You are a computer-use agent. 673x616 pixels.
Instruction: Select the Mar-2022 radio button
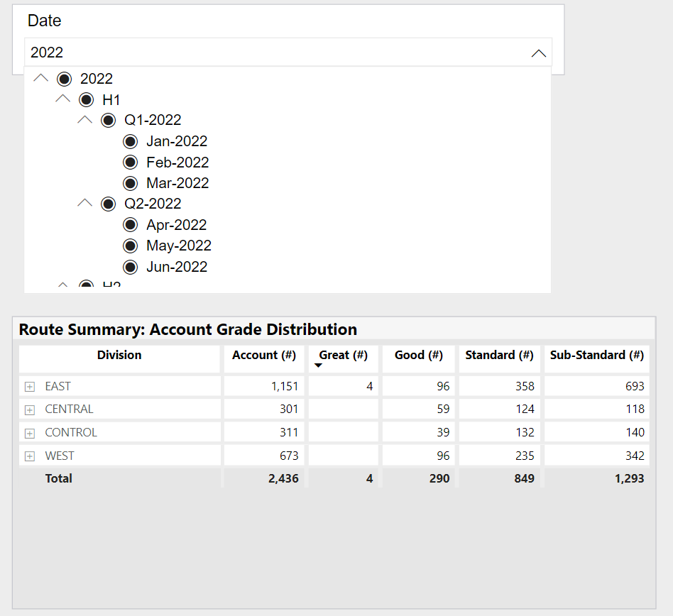coord(130,183)
